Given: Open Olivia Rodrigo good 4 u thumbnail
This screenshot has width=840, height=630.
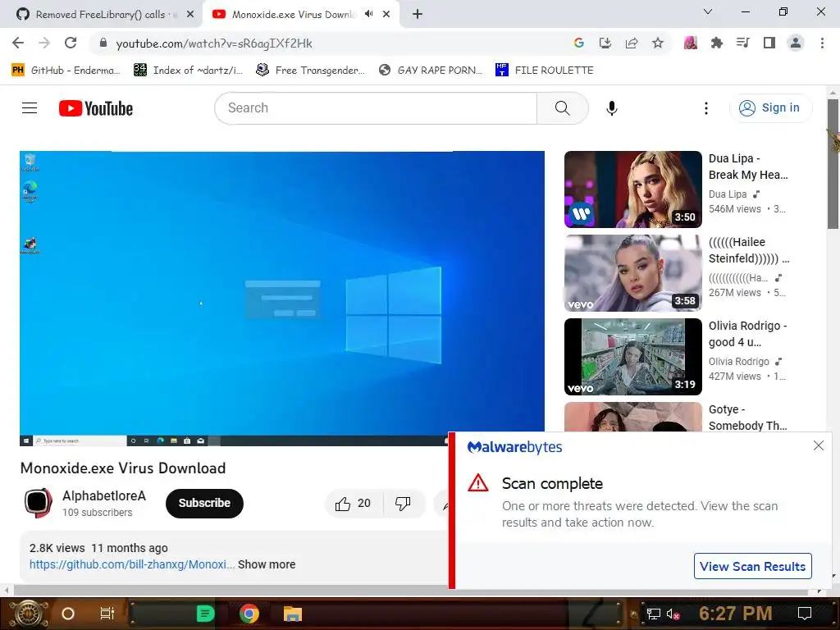Looking at the screenshot, I should [632, 357].
